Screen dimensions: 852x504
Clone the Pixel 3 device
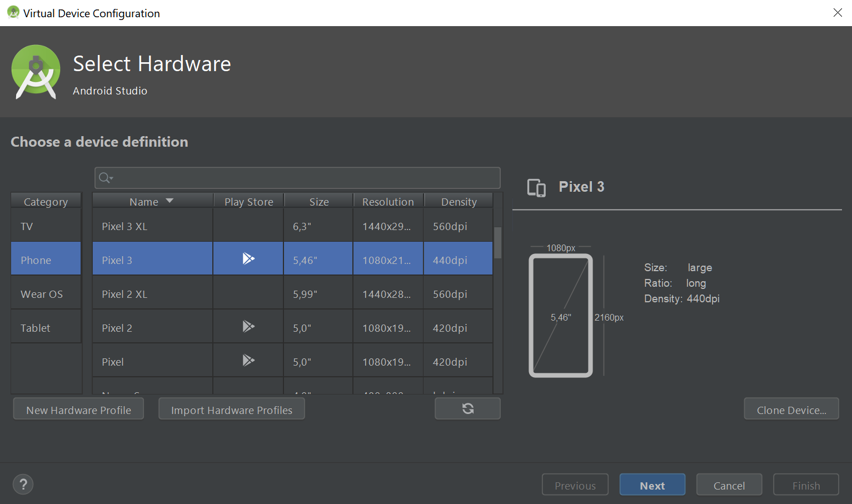[791, 408]
